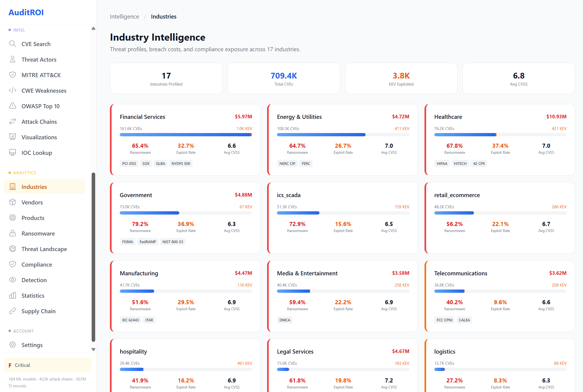Screen dimensions: 583x392
Task: Open MITRE ATT&CK intelligence
Action: [x=41, y=75]
